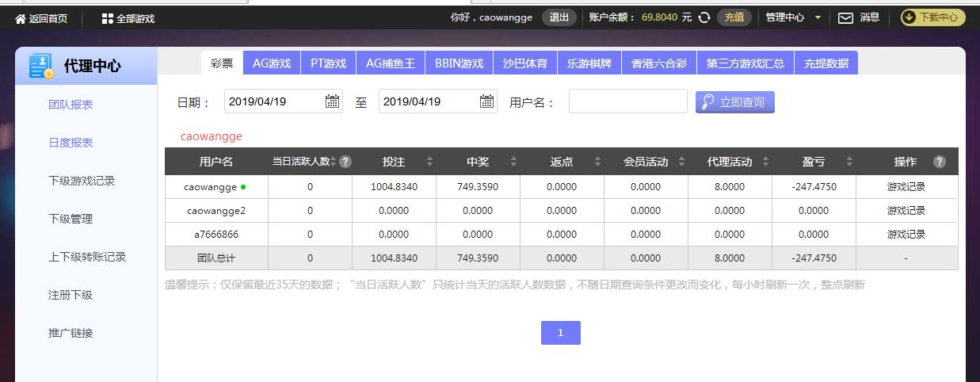This screenshot has width=980, height=382.
Task: Open 下级游戏记录 in sidebar
Action: pos(82,181)
